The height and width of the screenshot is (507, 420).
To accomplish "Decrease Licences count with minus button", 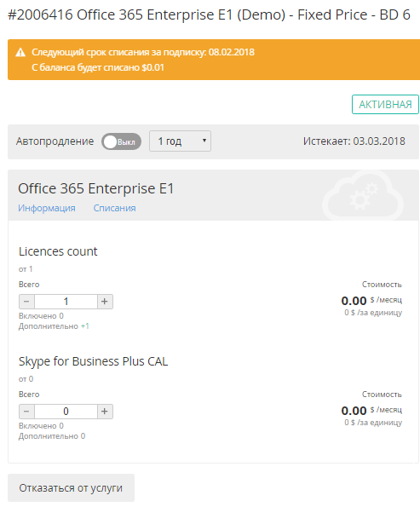I will tap(27, 302).
